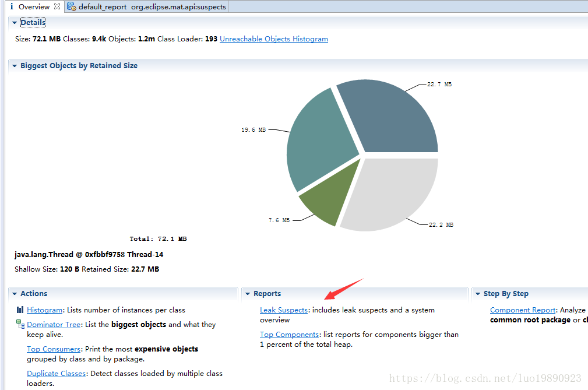Open the Top Consumers link
The width and height of the screenshot is (588, 390).
coord(54,349)
